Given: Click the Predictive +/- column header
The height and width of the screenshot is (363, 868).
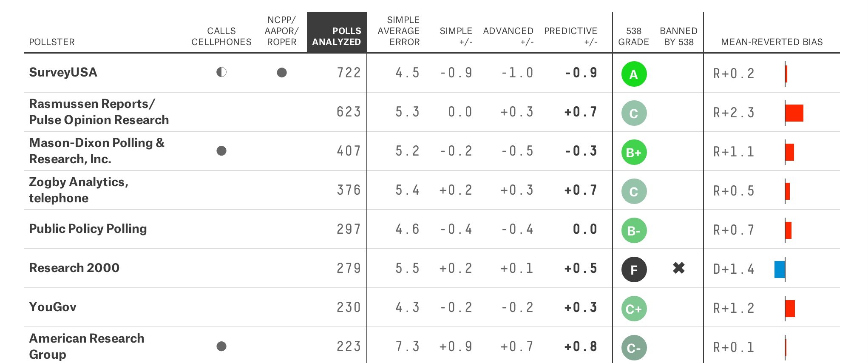Looking at the screenshot, I should pos(570,37).
